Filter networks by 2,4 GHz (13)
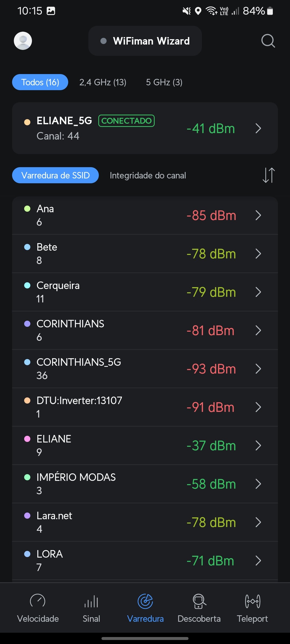The image size is (290, 644). click(103, 82)
